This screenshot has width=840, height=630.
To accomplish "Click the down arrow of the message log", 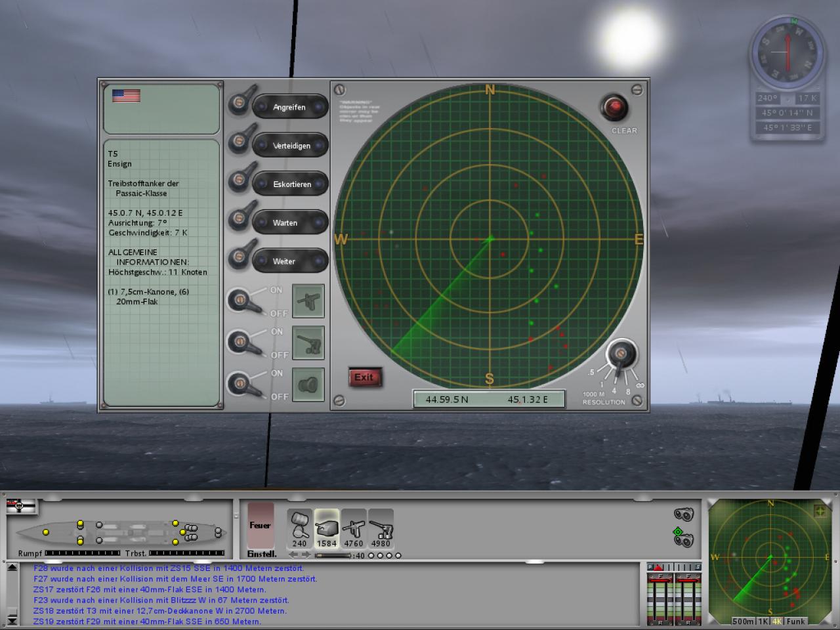I will [12, 620].
